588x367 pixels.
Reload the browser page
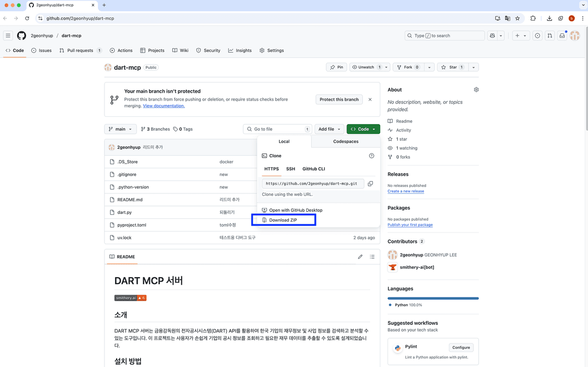(27, 18)
